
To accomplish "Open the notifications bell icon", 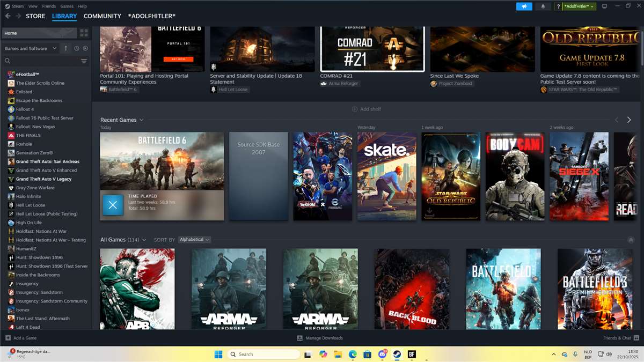I will click(x=542, y=6).
